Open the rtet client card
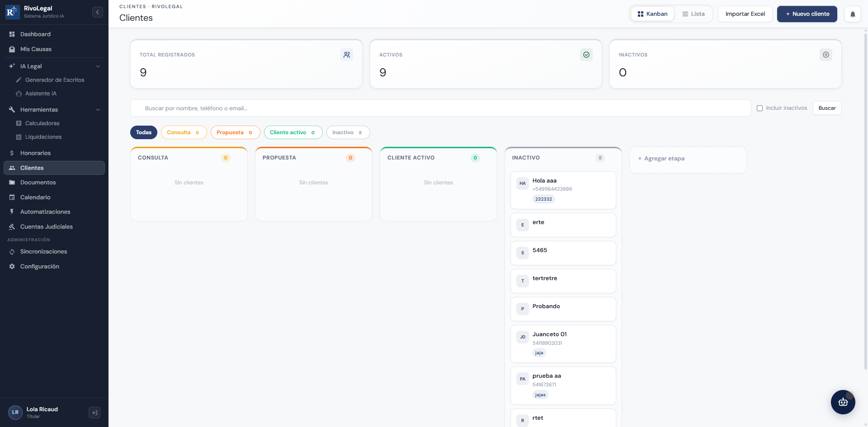The width and height of the screenshot is (868, 427). [563, 418]
